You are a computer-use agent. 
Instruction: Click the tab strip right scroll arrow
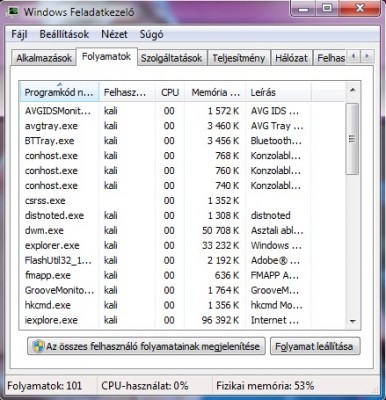click(x=367, y=56)
